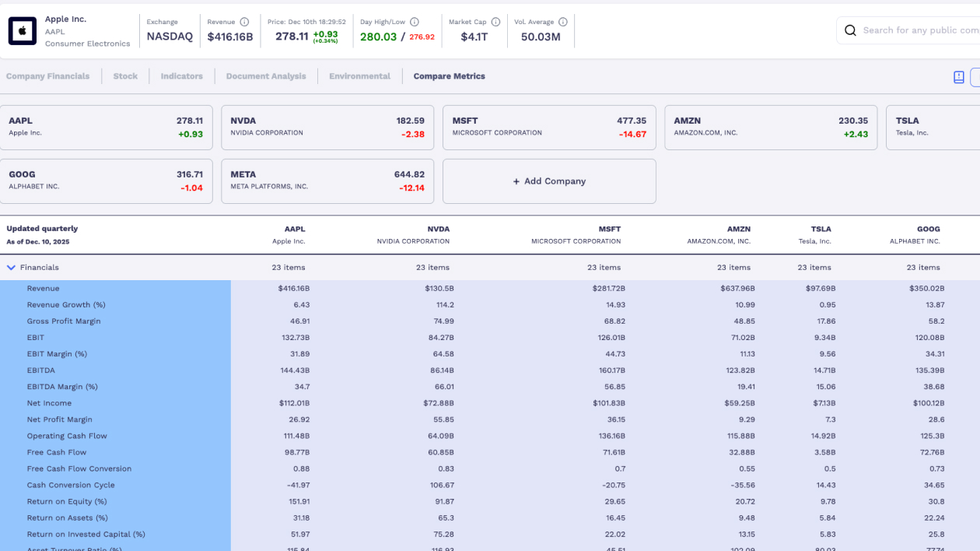Select the MSFT company card
Viewport: 980px width, 551px height.
click(x=549, y=128)
